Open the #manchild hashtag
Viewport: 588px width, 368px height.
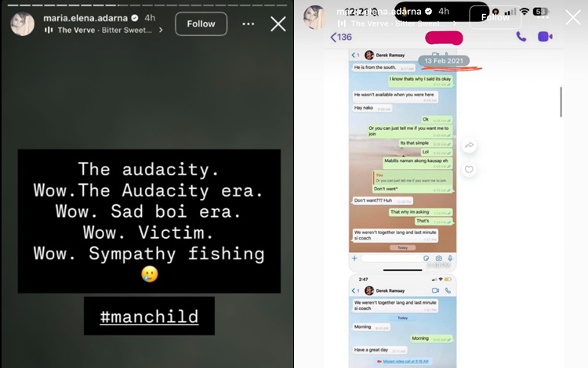(x=149, y=316)
